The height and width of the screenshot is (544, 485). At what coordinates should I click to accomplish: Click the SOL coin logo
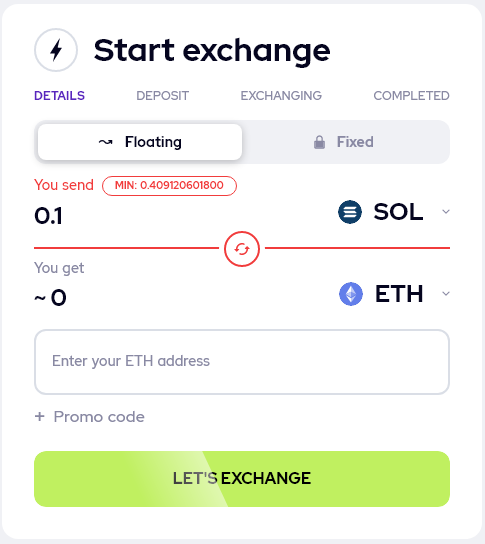click(x=350, y=212)
